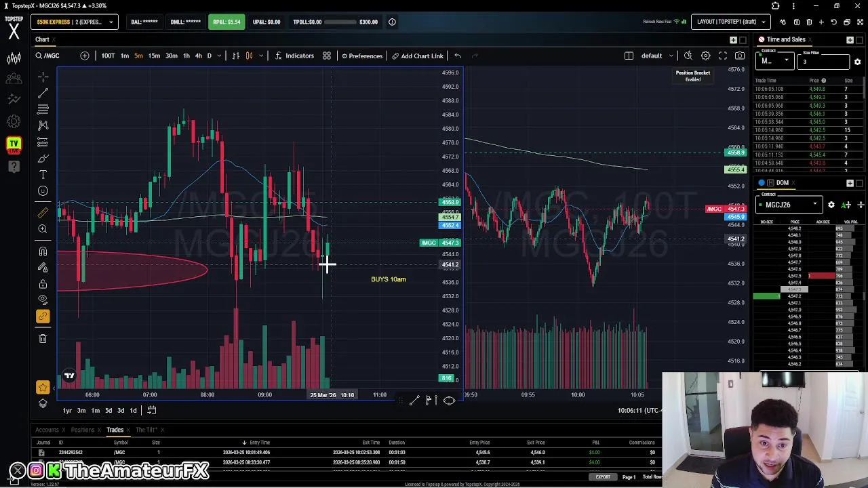Viewport: 868px width, 488px height.
Task: Switch chart to 15m timeframe
Action: [x=154, y=56]
